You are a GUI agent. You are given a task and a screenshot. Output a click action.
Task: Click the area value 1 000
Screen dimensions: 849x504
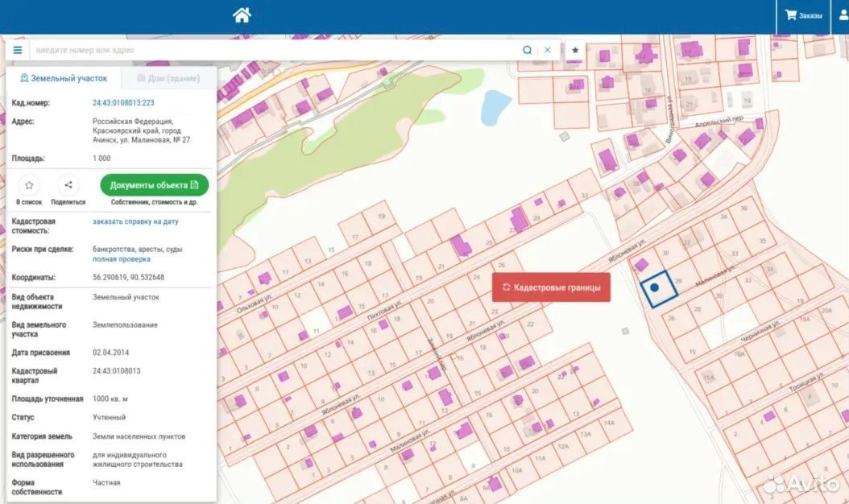tap(101, 158)
